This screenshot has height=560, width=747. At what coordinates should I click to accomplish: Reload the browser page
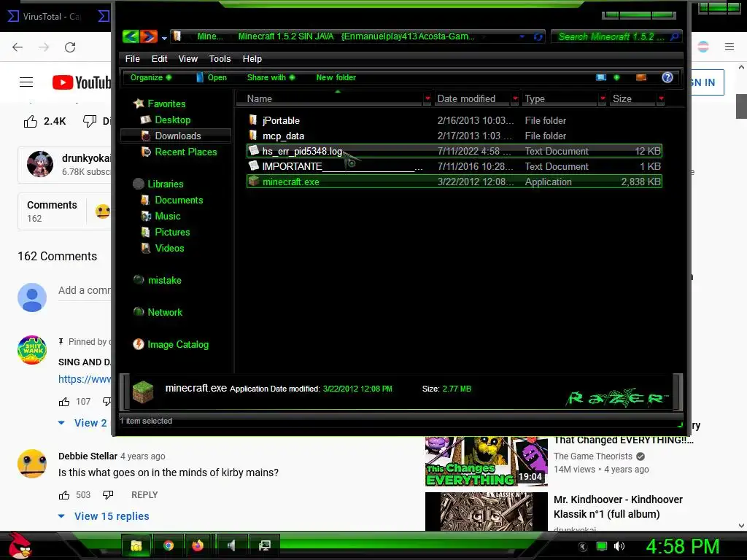point(70,47)
